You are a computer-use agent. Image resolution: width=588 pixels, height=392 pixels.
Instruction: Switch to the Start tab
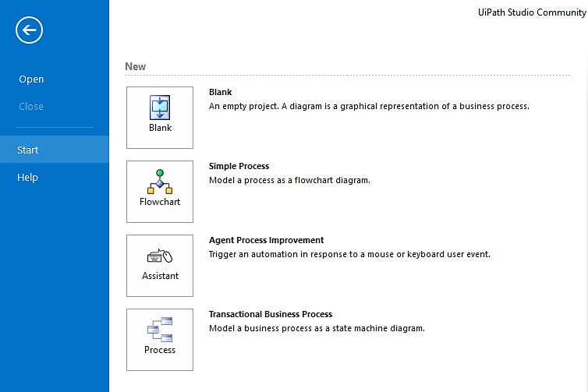point(55,150)
